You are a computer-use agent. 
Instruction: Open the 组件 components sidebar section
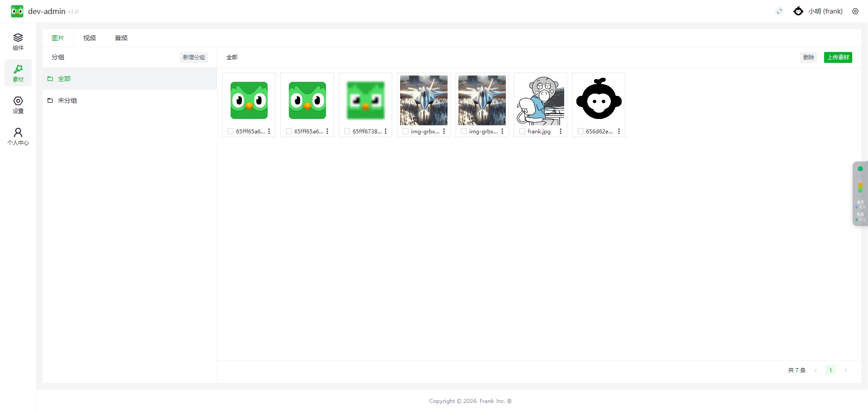(18, 42)
